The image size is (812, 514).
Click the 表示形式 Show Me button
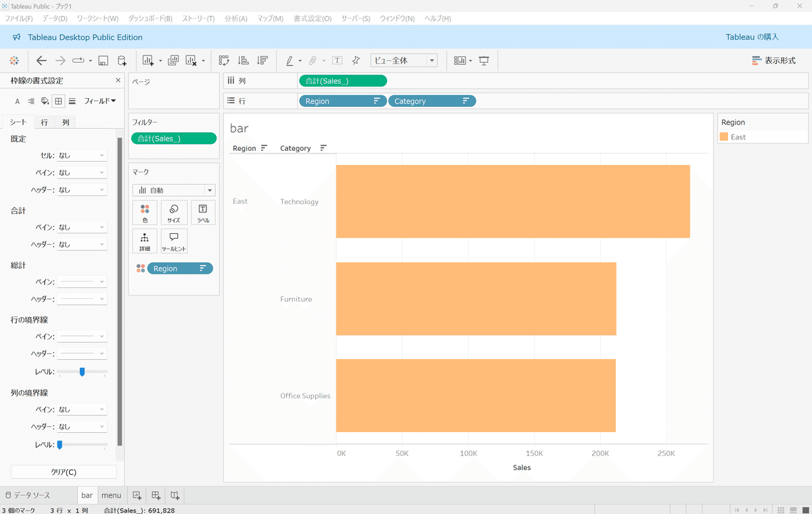pyautogui.click(x=774, y=61)
